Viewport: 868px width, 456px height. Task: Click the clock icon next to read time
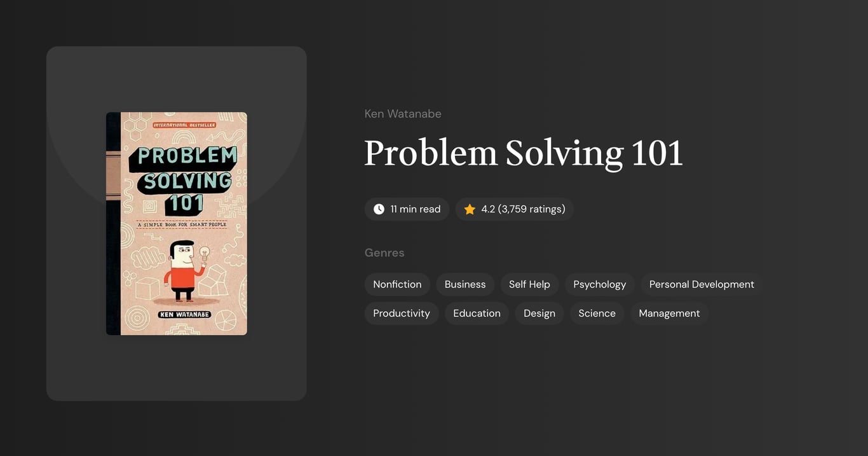coord(379,209)
